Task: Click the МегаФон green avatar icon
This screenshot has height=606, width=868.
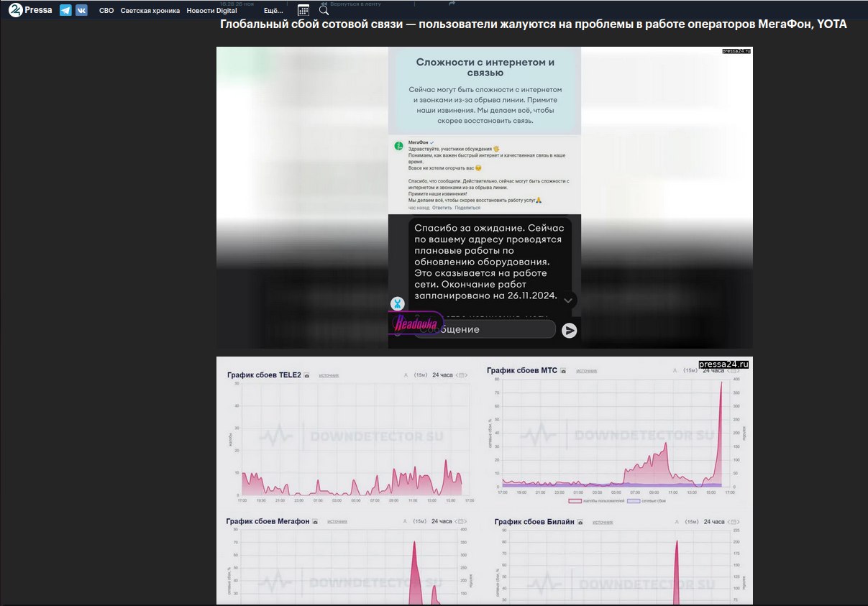Action: (x=398, y=146)
